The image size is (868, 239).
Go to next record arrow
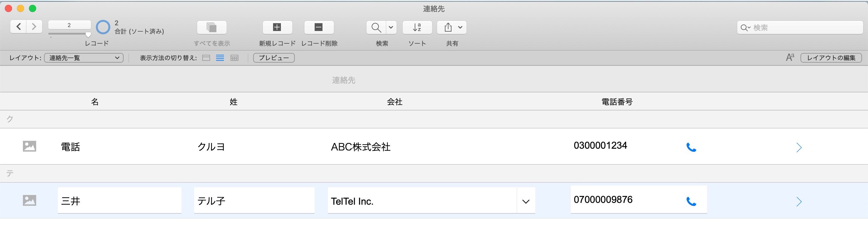[x=34, y=26]
